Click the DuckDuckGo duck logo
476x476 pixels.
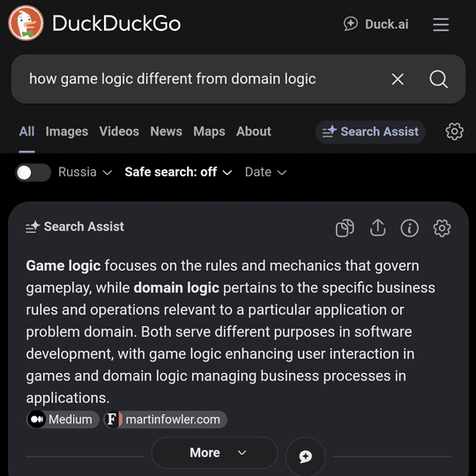(x=26, y=23)
